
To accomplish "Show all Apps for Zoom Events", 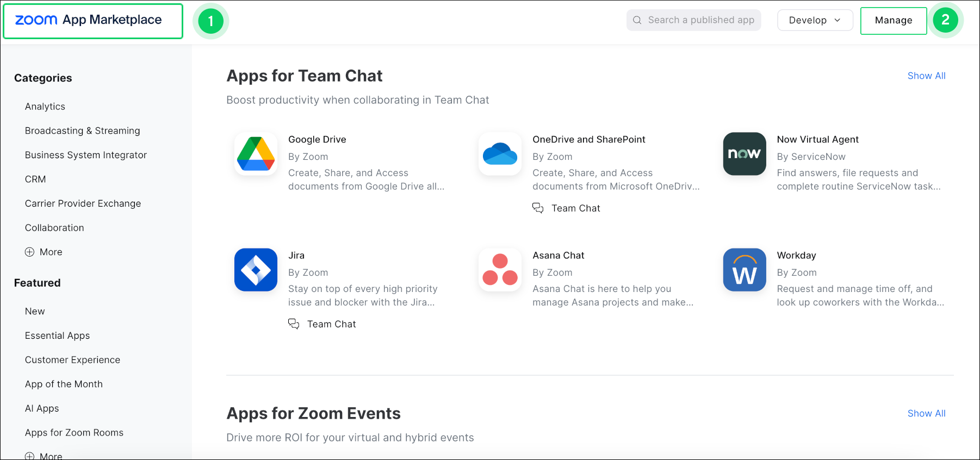I will 926,413.
